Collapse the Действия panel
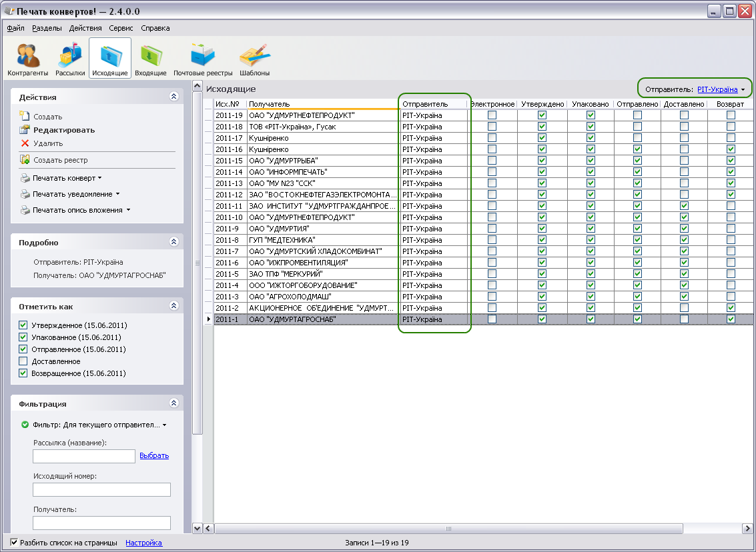Screen dimensions: 756x552 click(174, 97)
